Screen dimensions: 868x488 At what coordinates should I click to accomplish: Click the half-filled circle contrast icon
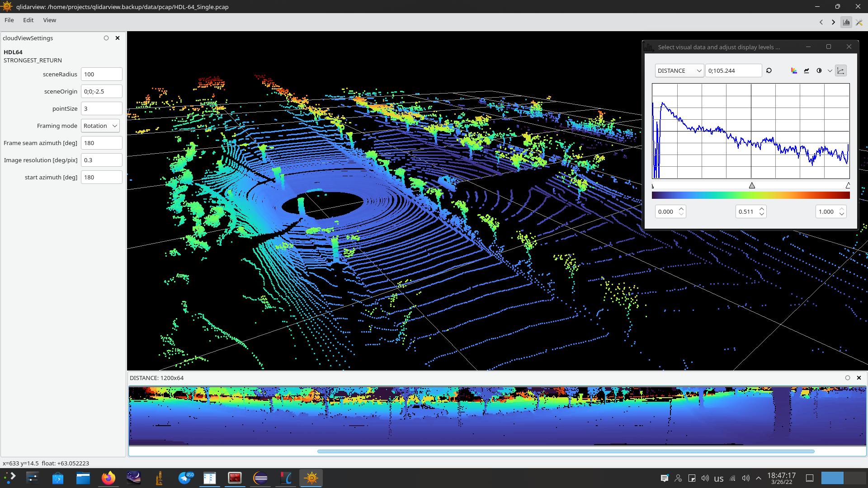pyautogui.click(x=819, y=70)
